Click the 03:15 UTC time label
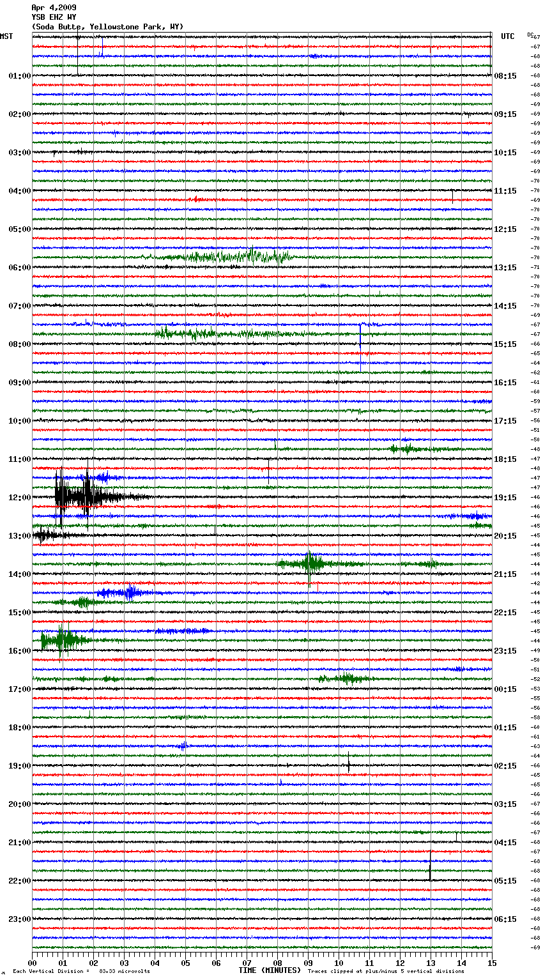 coord(505,804)
